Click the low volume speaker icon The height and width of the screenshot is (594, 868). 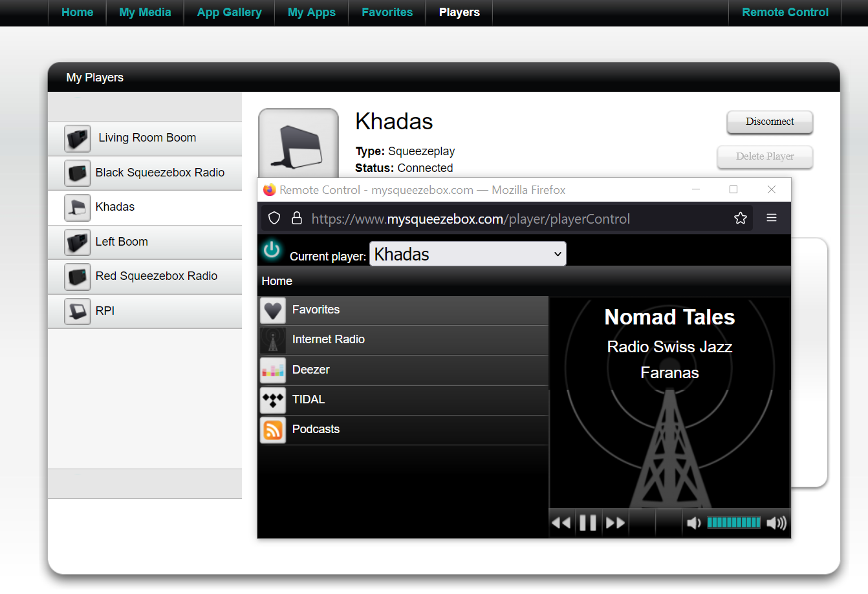point(693,523)
